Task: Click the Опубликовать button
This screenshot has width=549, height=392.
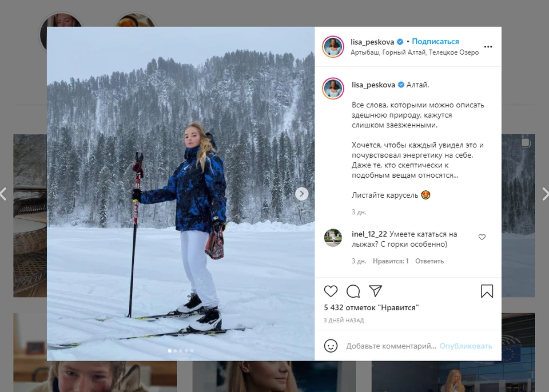Action: (466, 346)
